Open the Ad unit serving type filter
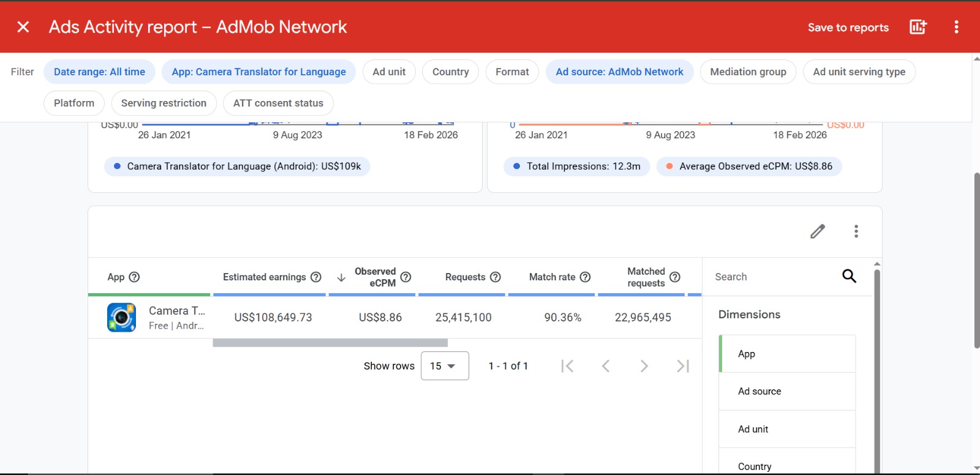The width and height of the screenshot is (980, 475). (x=859, y=72)
